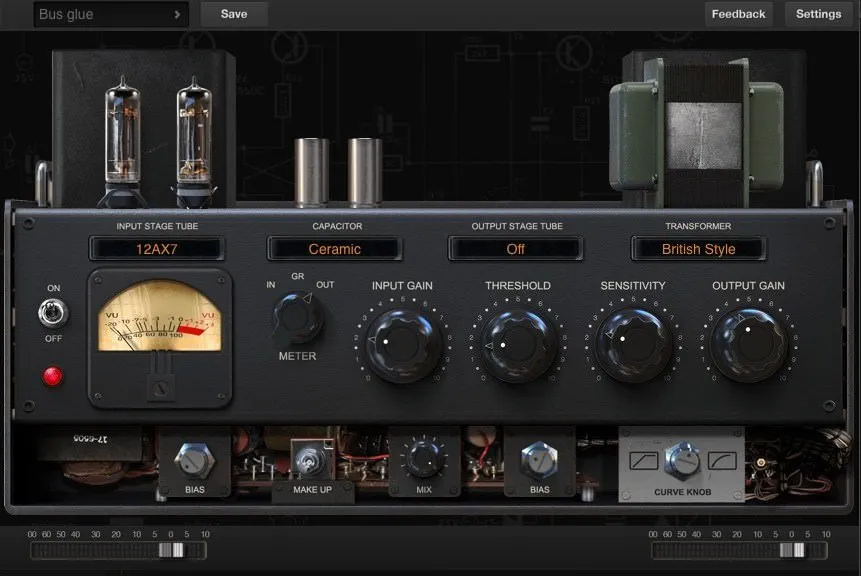Click the ON label above power switch
The height and width of the screenshot is (576, 861).
tap(54, 288)
